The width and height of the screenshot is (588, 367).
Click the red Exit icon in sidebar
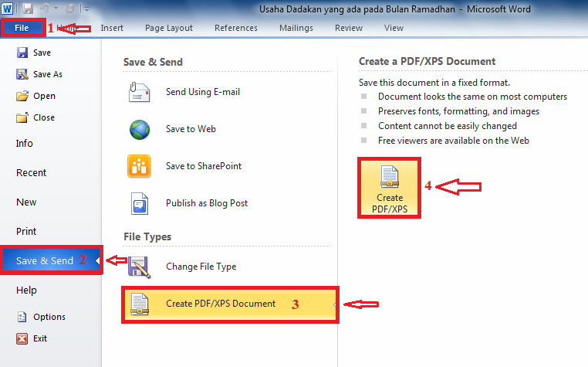coord(22,338)
